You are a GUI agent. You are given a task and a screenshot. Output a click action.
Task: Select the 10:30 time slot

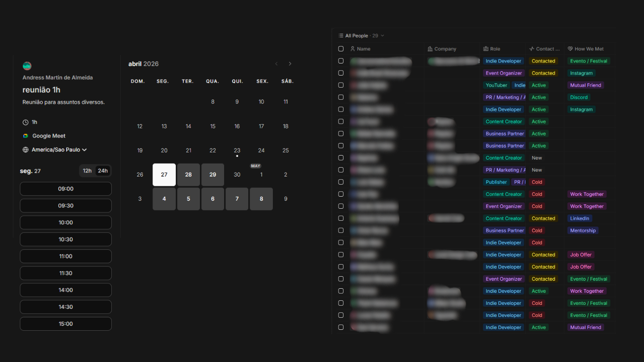(66, 240)
